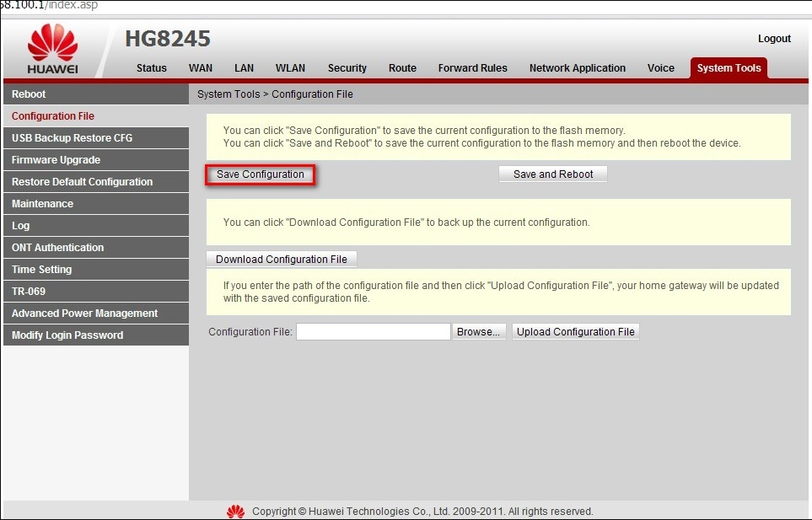Select the Network Application tab
This screenshot has width=812, height=520.
coord(578,68)
